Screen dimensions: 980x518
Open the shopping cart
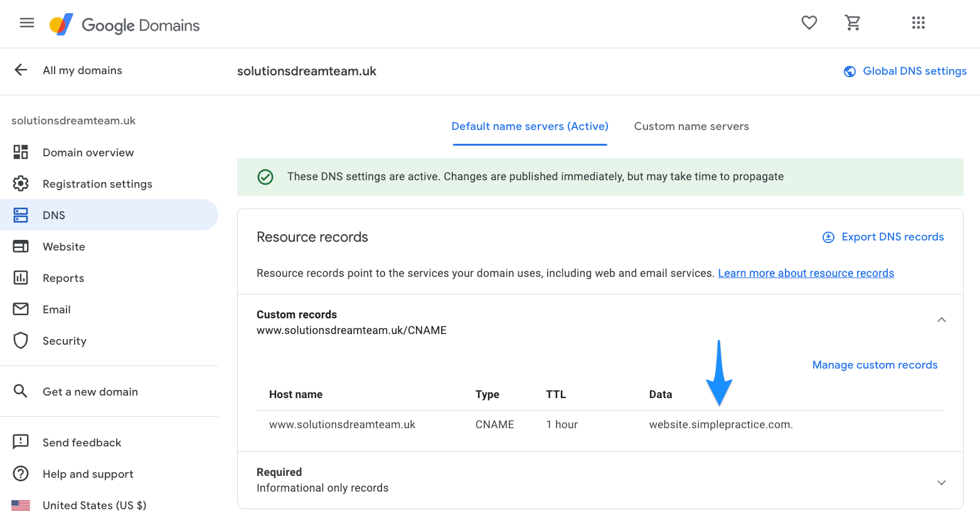coord(853,23)
